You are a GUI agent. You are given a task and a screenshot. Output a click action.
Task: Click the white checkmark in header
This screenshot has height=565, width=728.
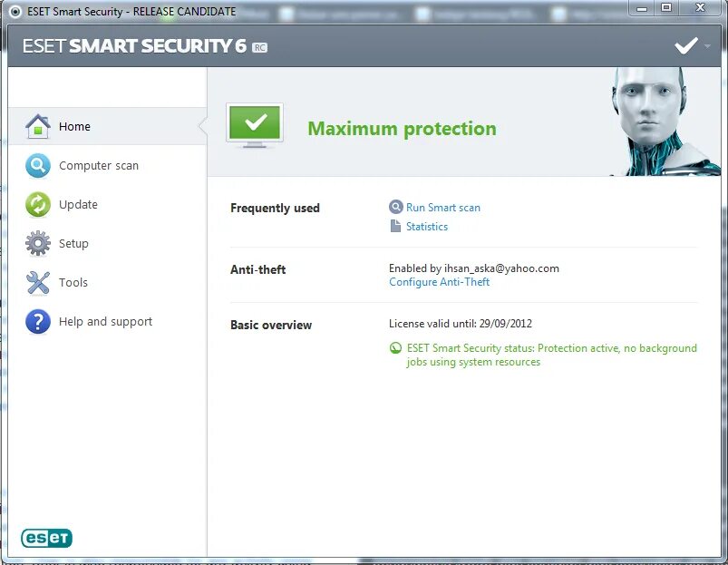[685, 45]
